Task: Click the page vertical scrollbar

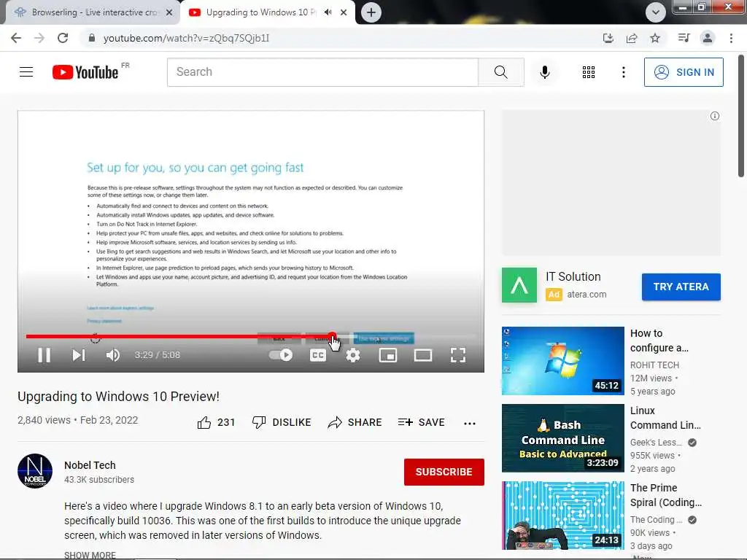Action: (741, 116)
